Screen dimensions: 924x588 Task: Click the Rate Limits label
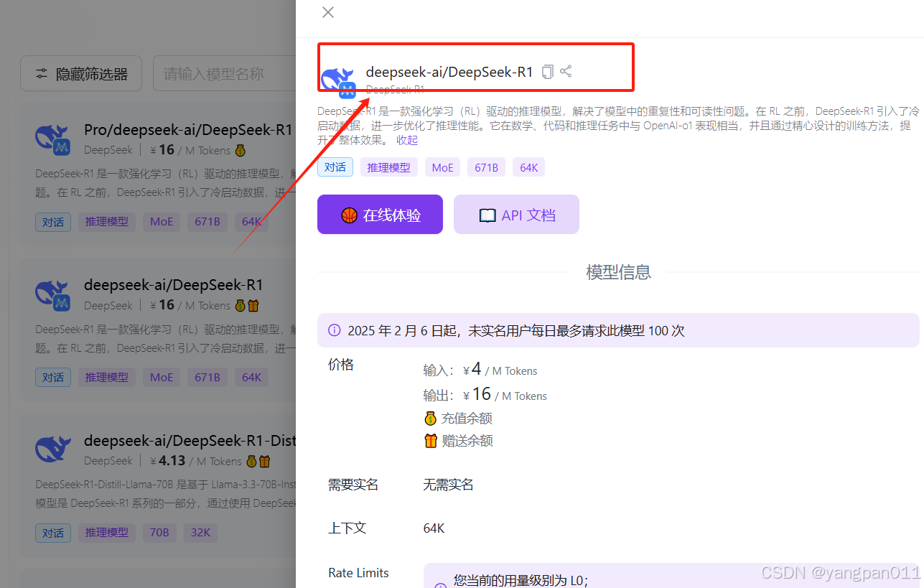[x=358, y=573]
